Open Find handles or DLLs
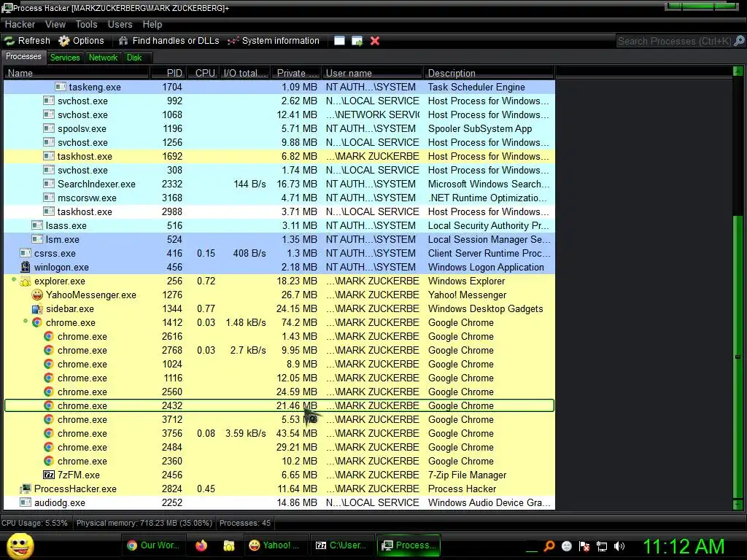The image size is (747, 560). tap(169, 41)
